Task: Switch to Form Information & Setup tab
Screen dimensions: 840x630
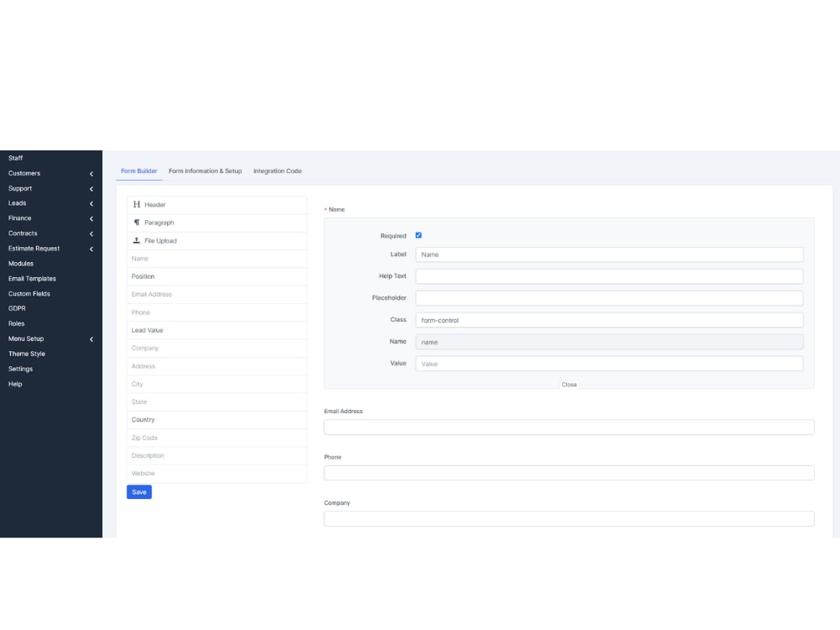Action: (x=205, y=171)
